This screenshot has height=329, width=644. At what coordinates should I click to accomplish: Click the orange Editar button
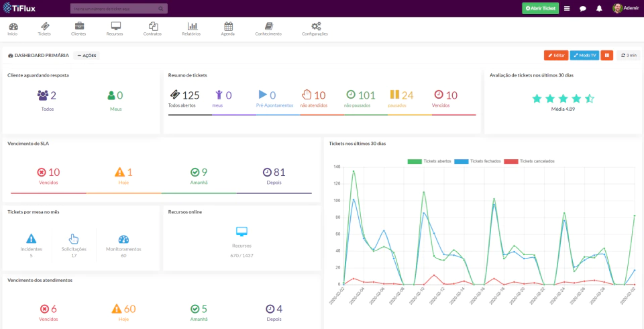pos(556,55)
